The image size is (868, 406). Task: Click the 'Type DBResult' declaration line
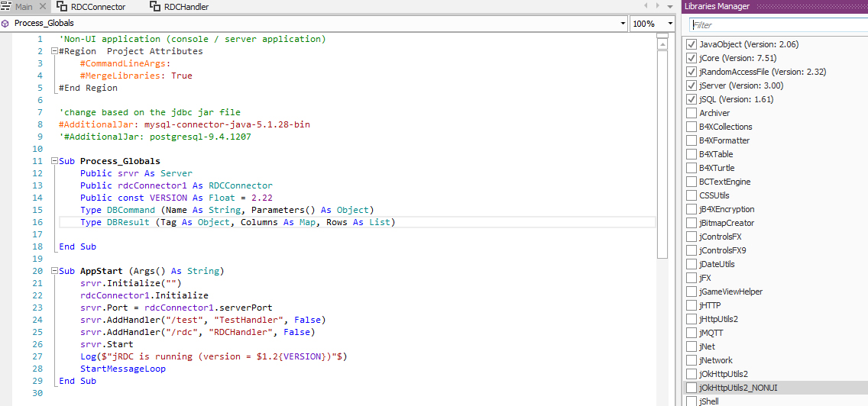click(238, 222)
